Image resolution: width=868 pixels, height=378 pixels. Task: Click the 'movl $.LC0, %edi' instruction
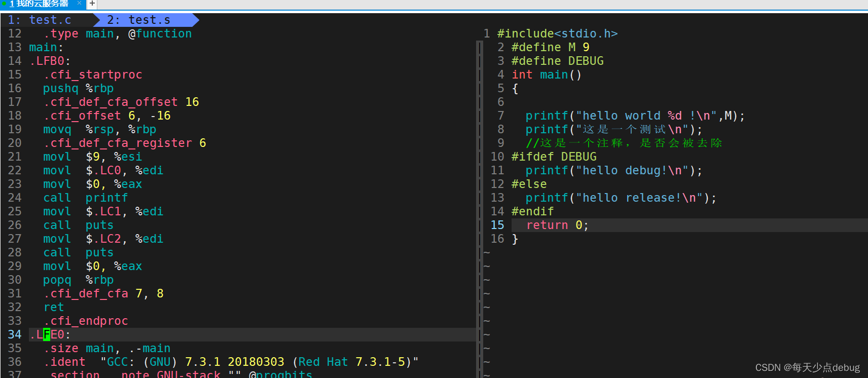pyautogui.click(x=103, y=170)
